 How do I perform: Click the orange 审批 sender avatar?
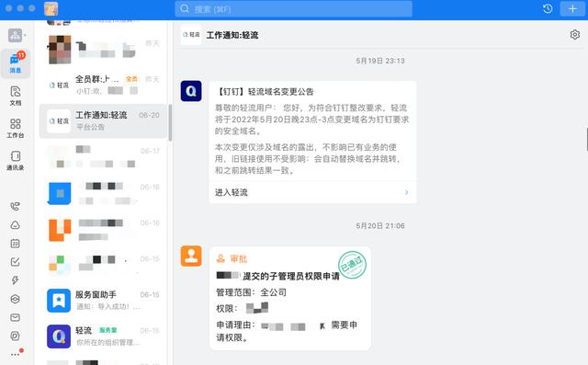pyautogui.click(x=191, y=257)
